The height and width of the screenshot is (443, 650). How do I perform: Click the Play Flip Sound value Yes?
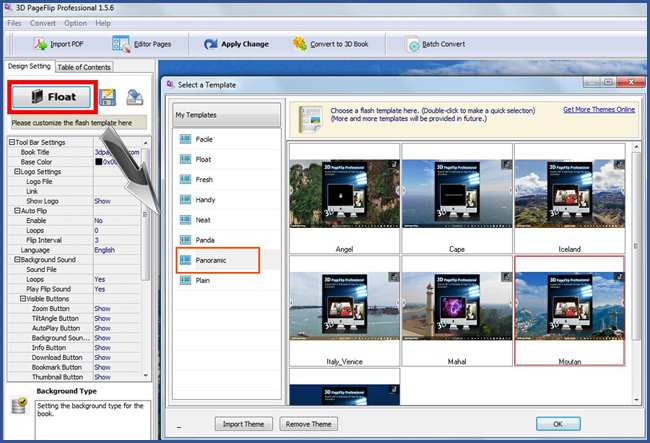tap(99, 289)
